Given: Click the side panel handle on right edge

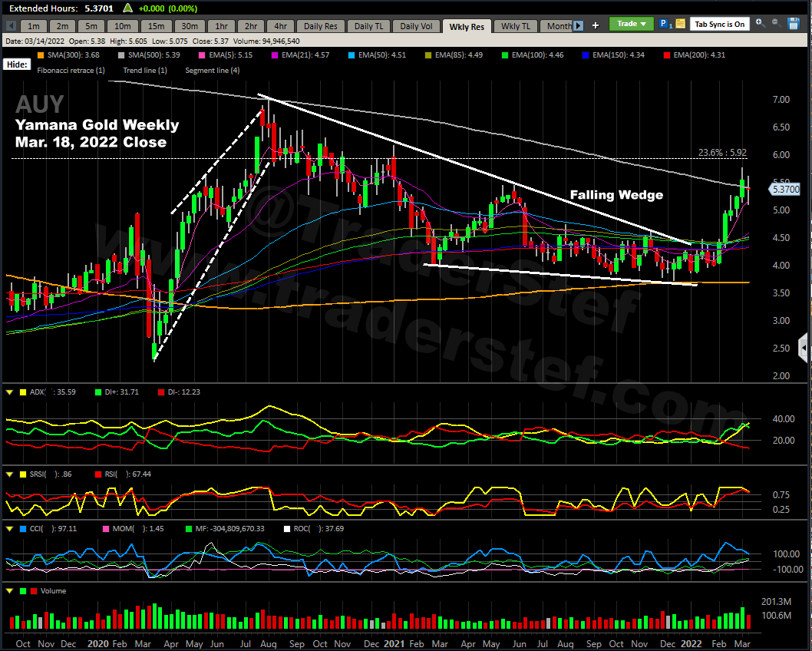Looking at the screenshot, I should [804, 344].
